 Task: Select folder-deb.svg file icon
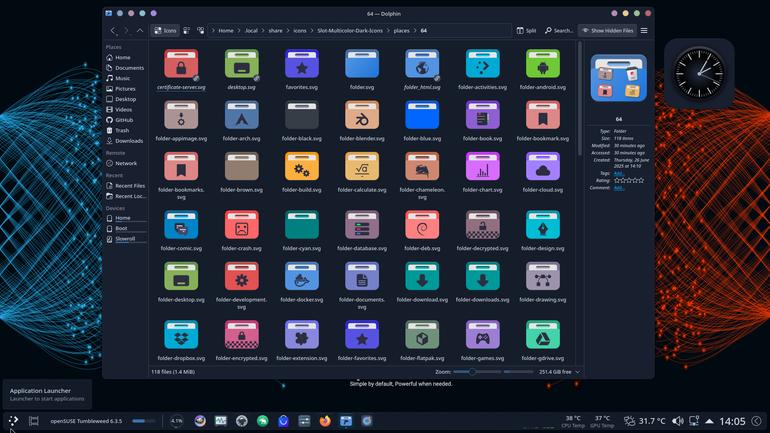422,225
